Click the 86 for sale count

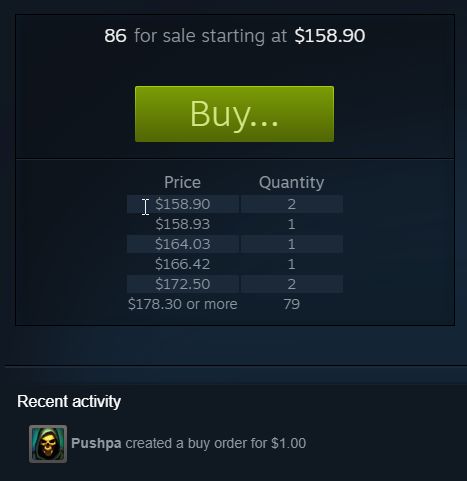pyautogui.click(x=115, y=36)
